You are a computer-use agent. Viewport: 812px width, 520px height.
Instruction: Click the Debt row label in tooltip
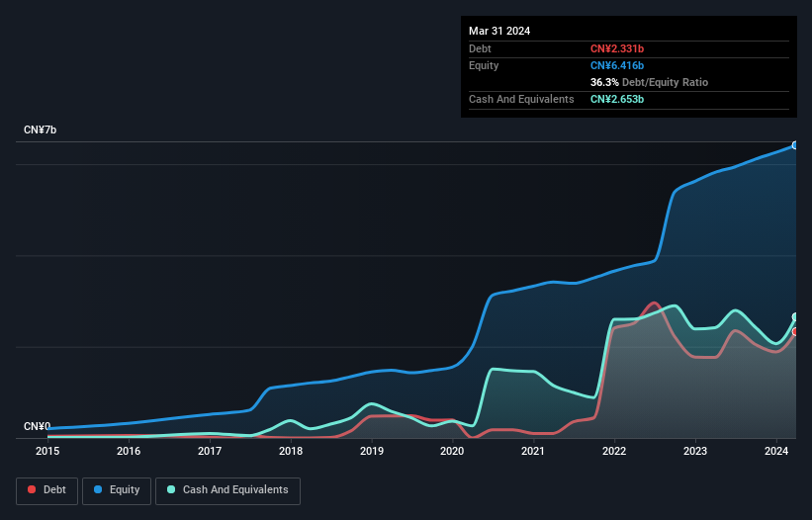tap(480, 48)
